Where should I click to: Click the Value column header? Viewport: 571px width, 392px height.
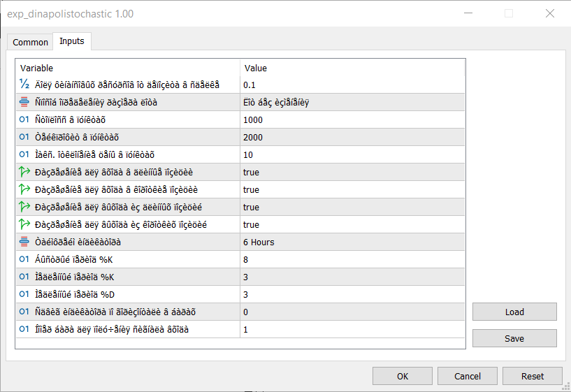pos(352,68)
